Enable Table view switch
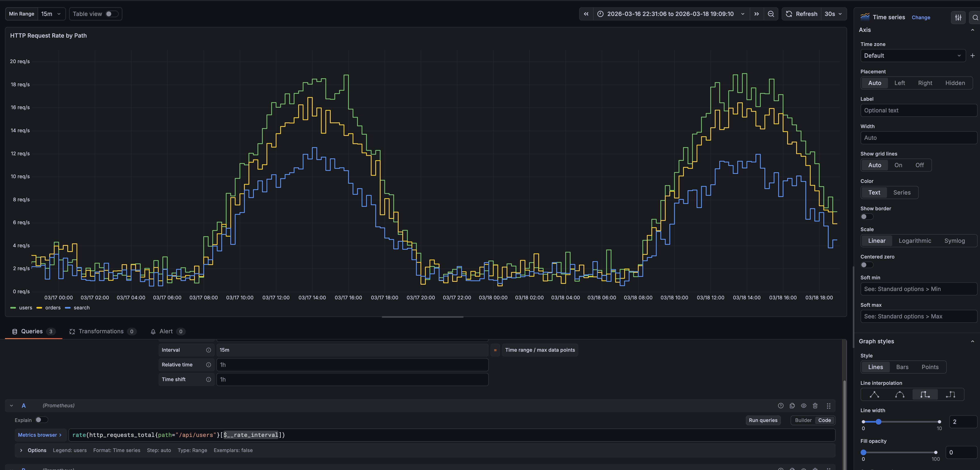 point(111,14)
